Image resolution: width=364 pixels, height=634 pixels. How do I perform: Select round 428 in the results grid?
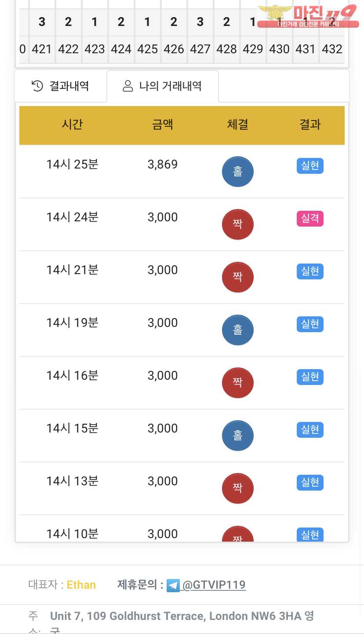point(226,49)
